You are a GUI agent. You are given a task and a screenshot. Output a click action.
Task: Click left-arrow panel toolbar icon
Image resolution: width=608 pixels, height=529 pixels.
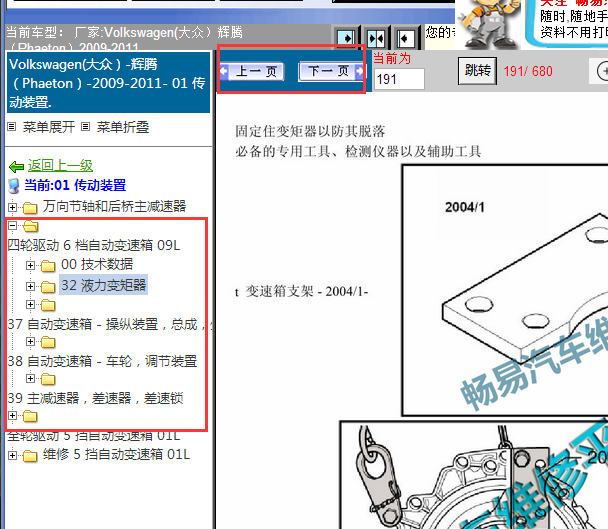(x=405, y=38)
